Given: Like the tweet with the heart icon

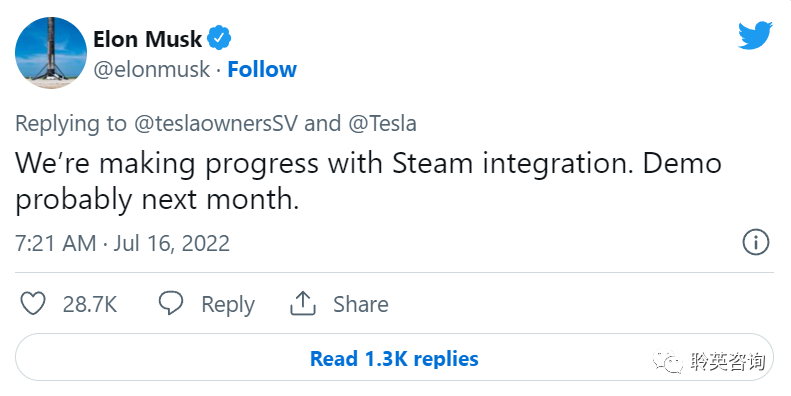Looking at the screenshot, I should 33,304.
